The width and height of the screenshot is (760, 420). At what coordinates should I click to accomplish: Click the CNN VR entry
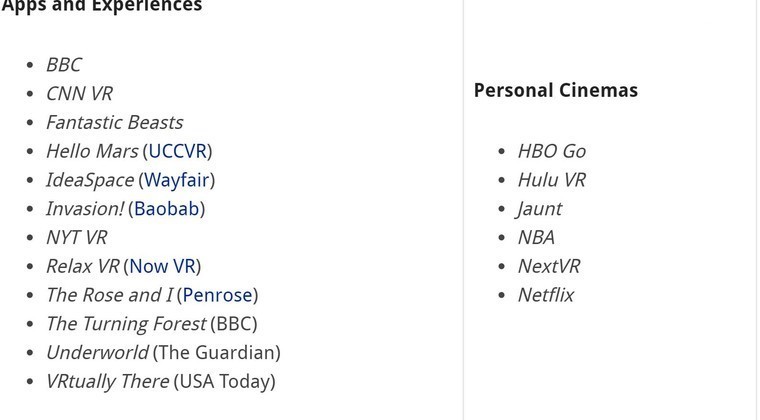pyautogui.click(x=79, y=93)
